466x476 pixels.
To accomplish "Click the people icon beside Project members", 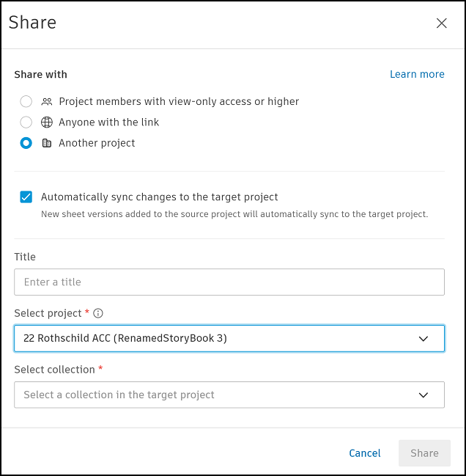I will click(47, 102).
